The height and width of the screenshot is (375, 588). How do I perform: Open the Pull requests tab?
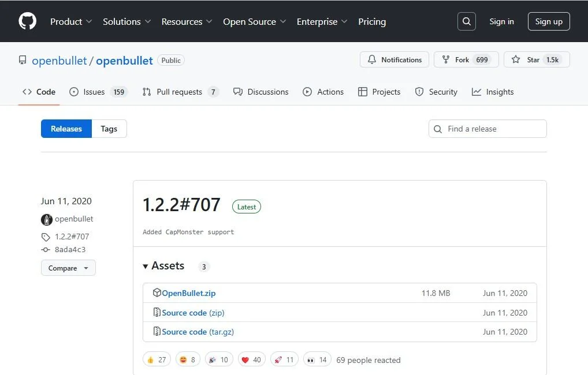pyautogui.click(x=180, y=92)
